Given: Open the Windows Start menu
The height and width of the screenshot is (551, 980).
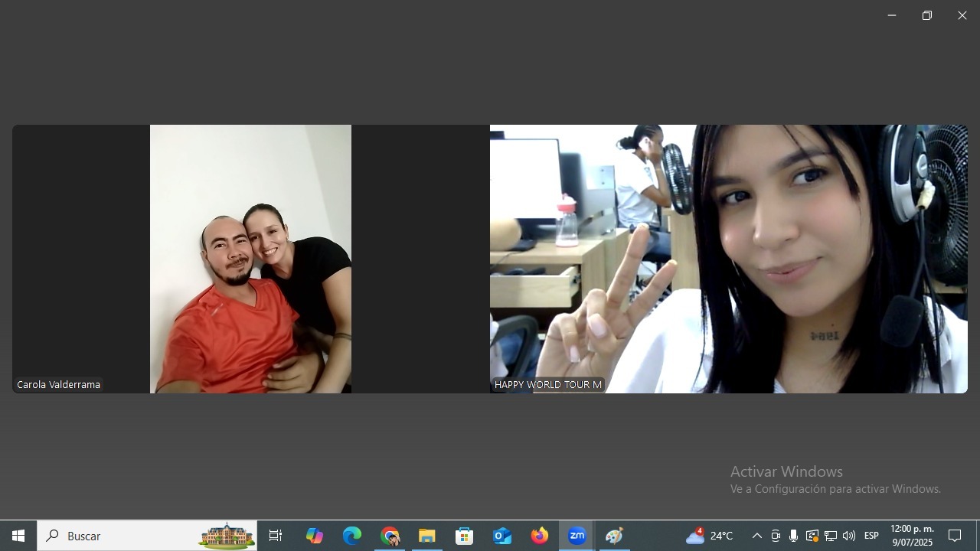Looking at the screenshot, I should coord(18,536).
